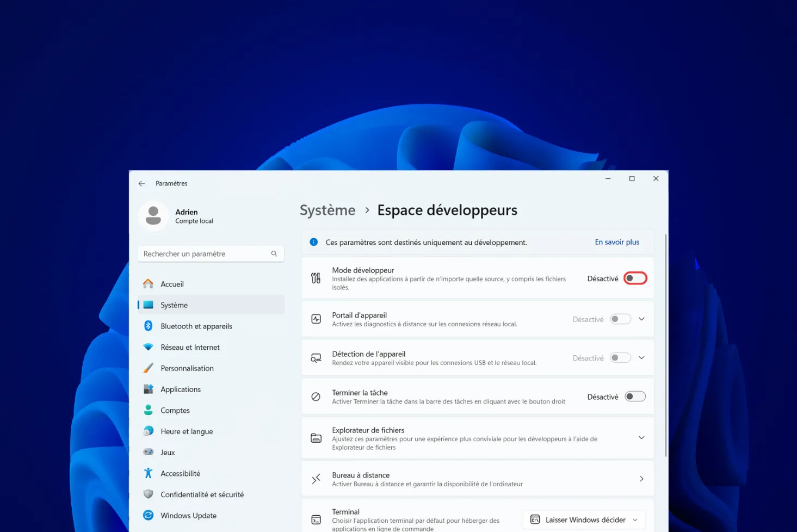Image resolution: width=797 pixels, height=532 pixels.
Task: Click the Windows Update sync icon
Action: [x=148, y=515]
